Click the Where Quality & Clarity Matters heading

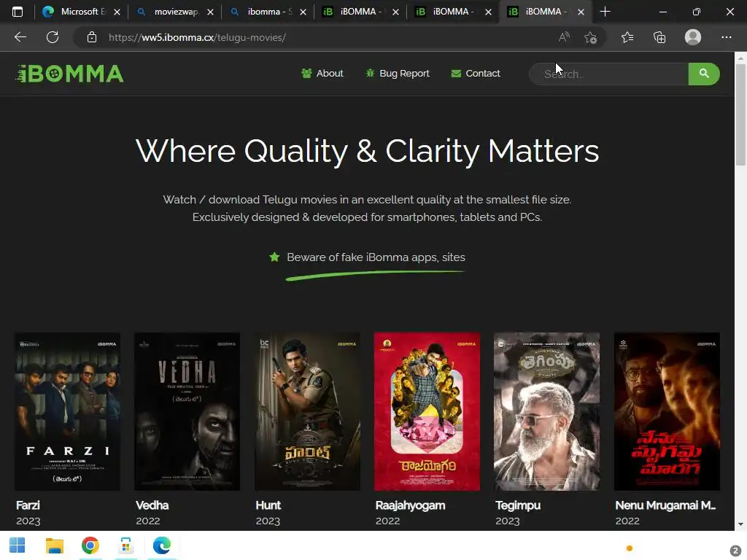coord(368,151)
